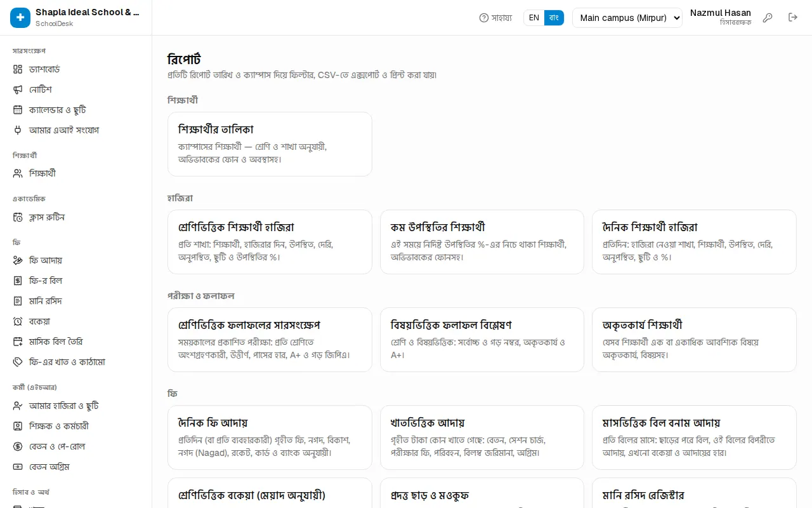Viewport: 812px width, 508px height.
Task: Open the বেতন অগ্রিম banknote icon
Action: 18,467
